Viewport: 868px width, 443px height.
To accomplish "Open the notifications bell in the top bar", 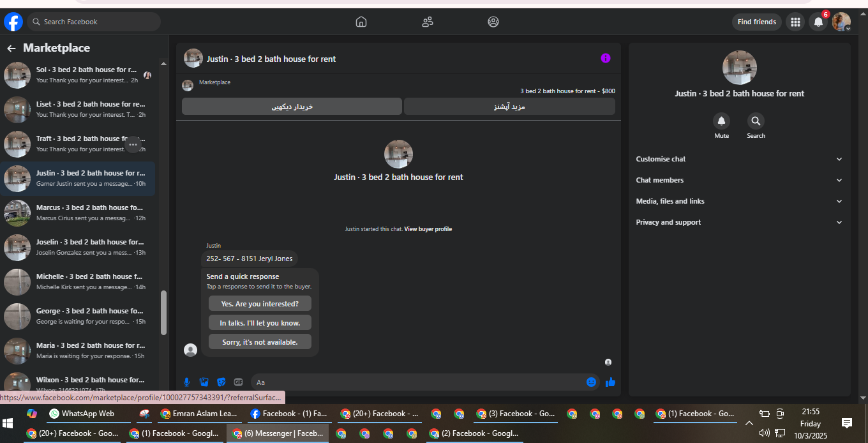I will 818,22.
